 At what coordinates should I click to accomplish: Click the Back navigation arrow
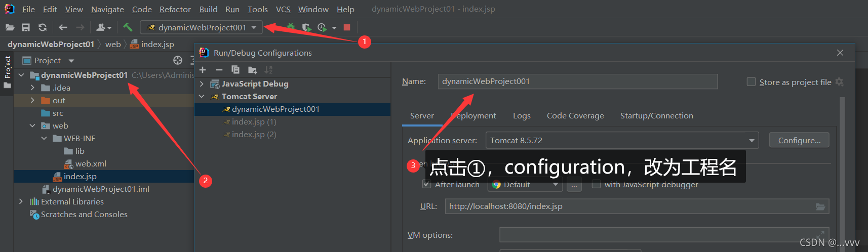tap(63, 27)
